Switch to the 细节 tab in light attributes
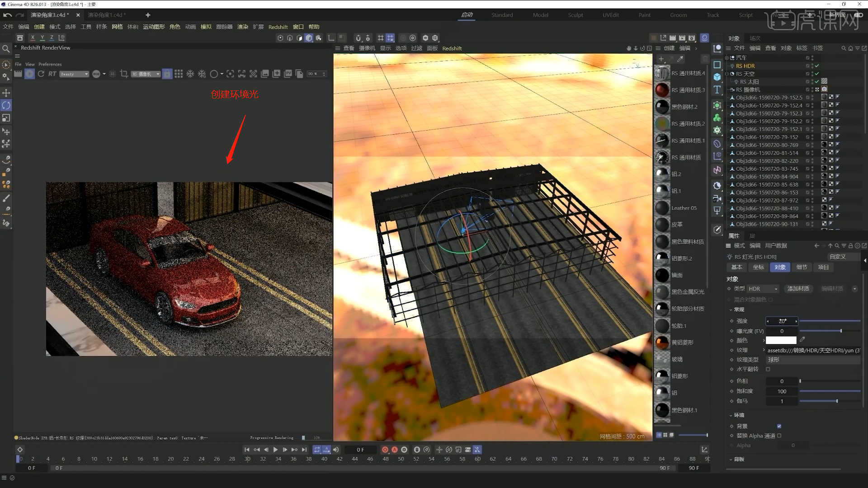Viewport: 868px width, 488px height. [x=802, y=267]
